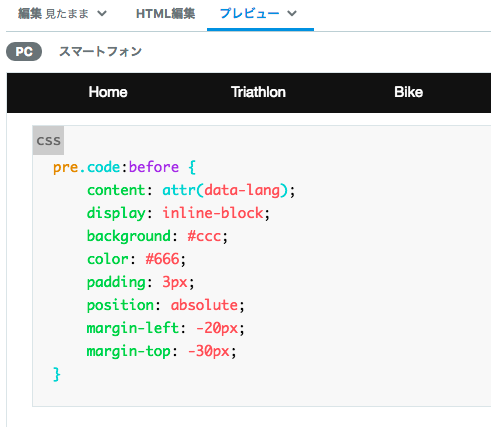Toggle the PC preview mode

point(24,52)
